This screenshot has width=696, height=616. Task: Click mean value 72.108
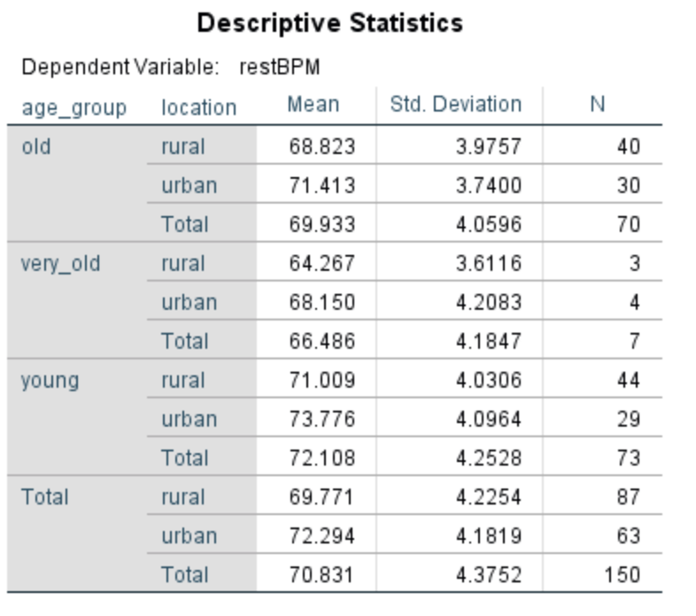(321, 458)
